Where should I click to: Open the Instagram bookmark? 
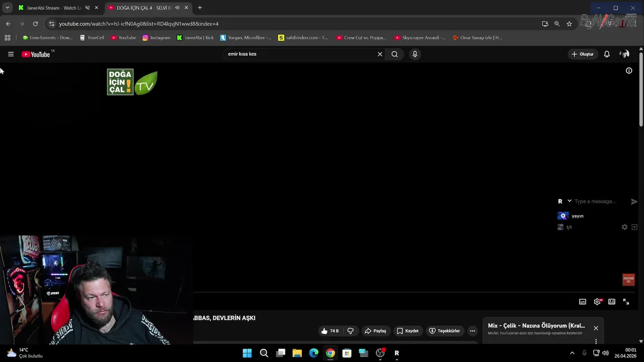(156, 38)
